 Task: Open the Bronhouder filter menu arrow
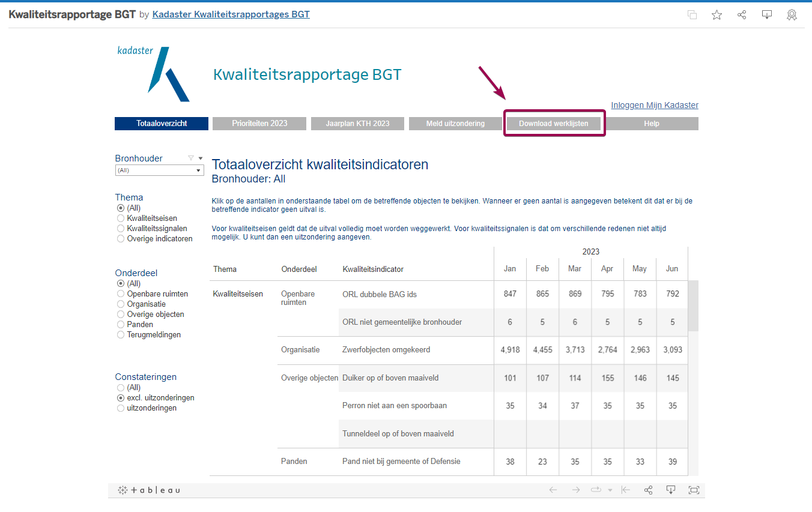[x=201, y=158]
